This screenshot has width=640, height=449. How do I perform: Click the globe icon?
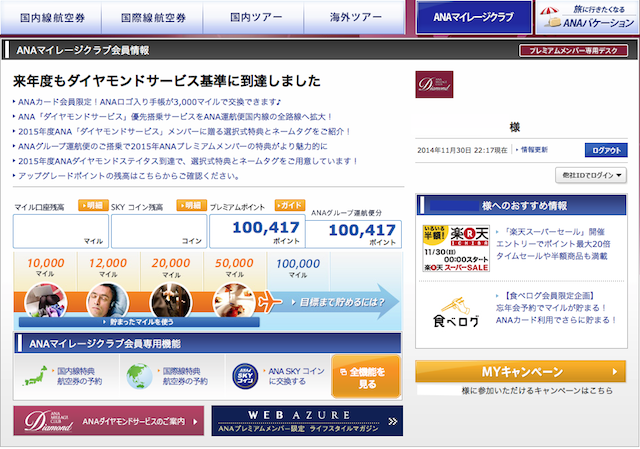[139, 376]
